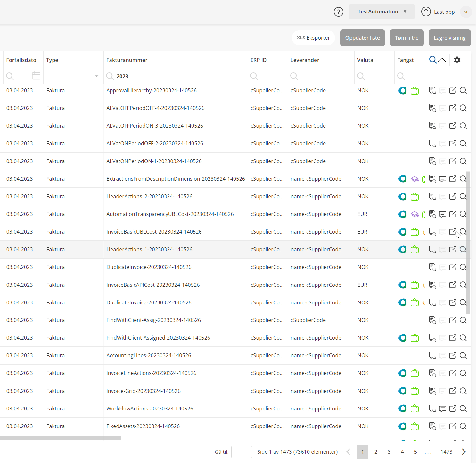Collapse the filter row using the chevron icon

click(x=442, y=60)
